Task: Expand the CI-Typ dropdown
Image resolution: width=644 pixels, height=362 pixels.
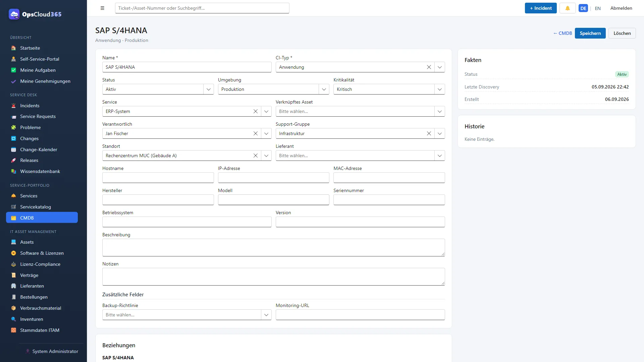Action: [439, 67]
